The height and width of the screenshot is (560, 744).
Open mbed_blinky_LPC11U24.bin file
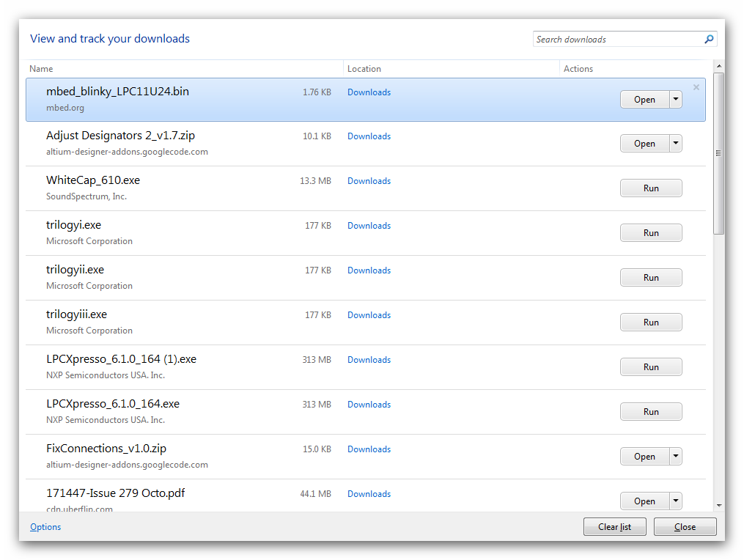pyautogui.click(x=645, y=100)
